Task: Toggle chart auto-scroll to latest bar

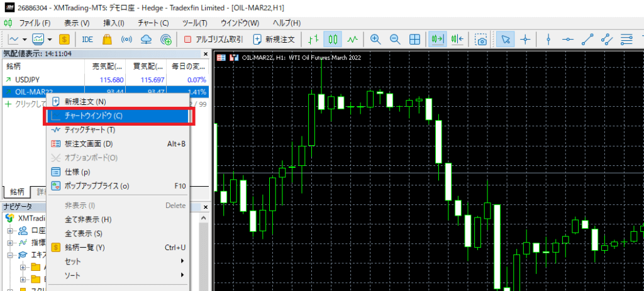Action: click(438, 40)
